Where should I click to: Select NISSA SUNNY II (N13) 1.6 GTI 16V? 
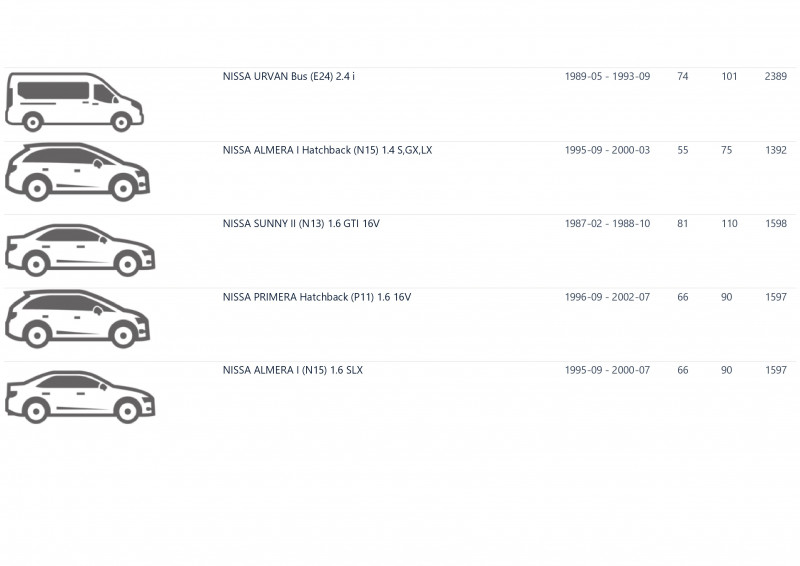point(301,224)
